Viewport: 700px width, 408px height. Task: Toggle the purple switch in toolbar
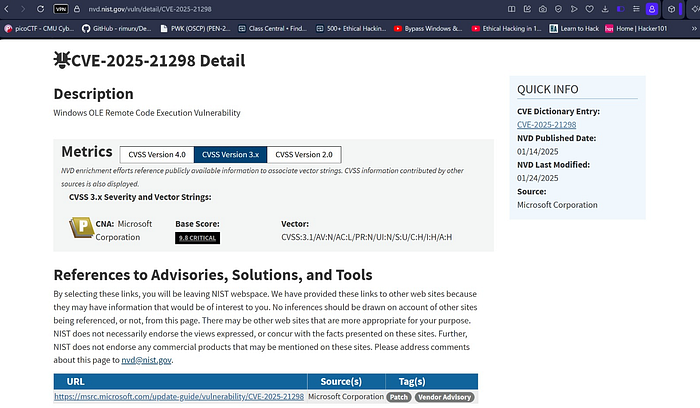[x=621, y=9]
